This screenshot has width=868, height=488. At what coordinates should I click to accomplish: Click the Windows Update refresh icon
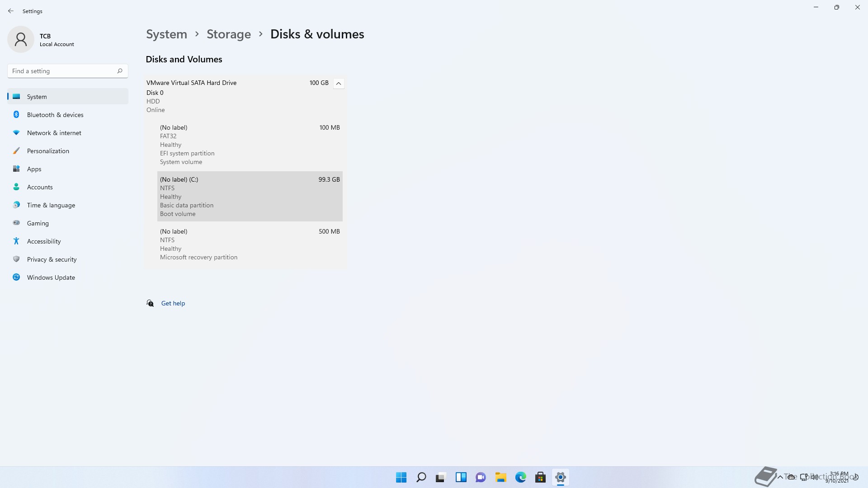[16, 277]
